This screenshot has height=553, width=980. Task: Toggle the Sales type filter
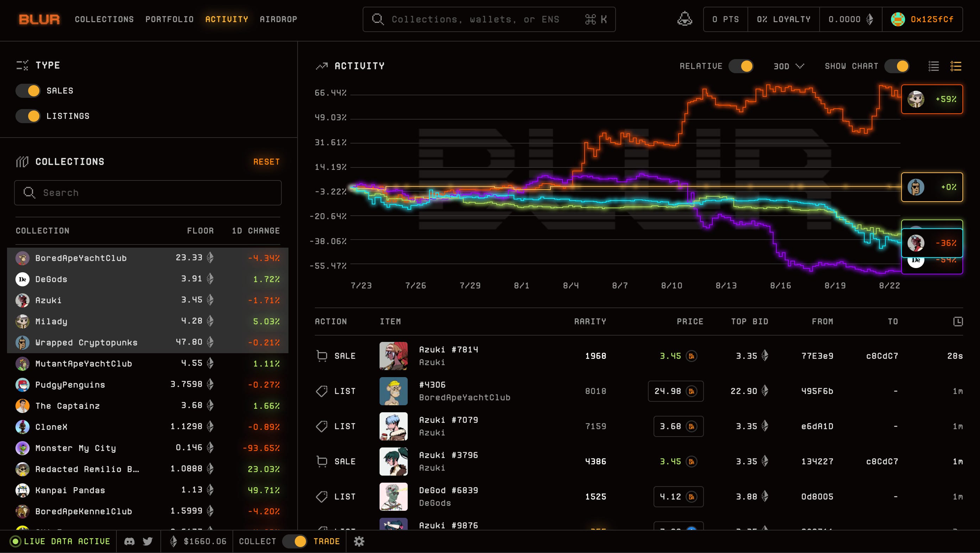28,91
